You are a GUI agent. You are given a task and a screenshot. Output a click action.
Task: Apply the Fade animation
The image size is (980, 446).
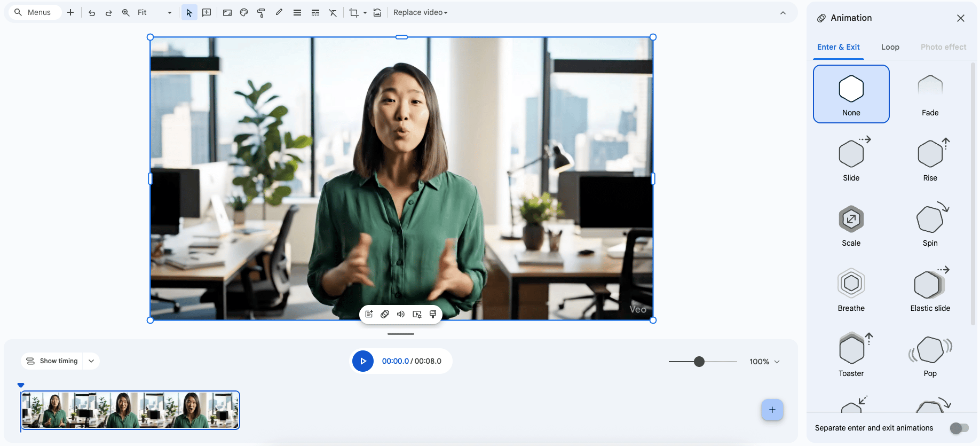coord(930,94)
